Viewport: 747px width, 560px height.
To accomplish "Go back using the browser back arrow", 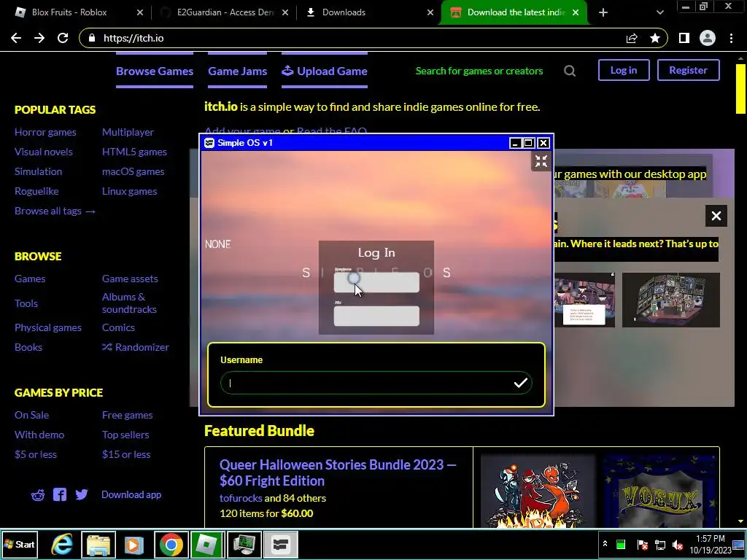I will click(x=16, y=38).
